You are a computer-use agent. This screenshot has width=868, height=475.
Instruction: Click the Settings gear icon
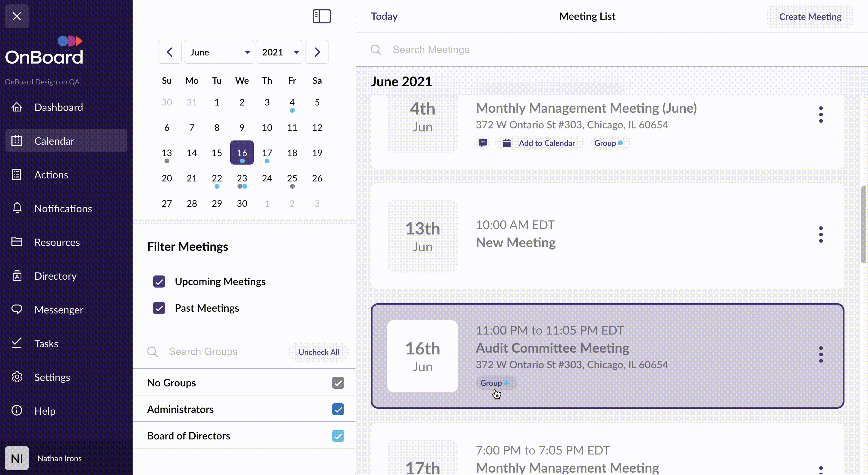click(17, 377)
